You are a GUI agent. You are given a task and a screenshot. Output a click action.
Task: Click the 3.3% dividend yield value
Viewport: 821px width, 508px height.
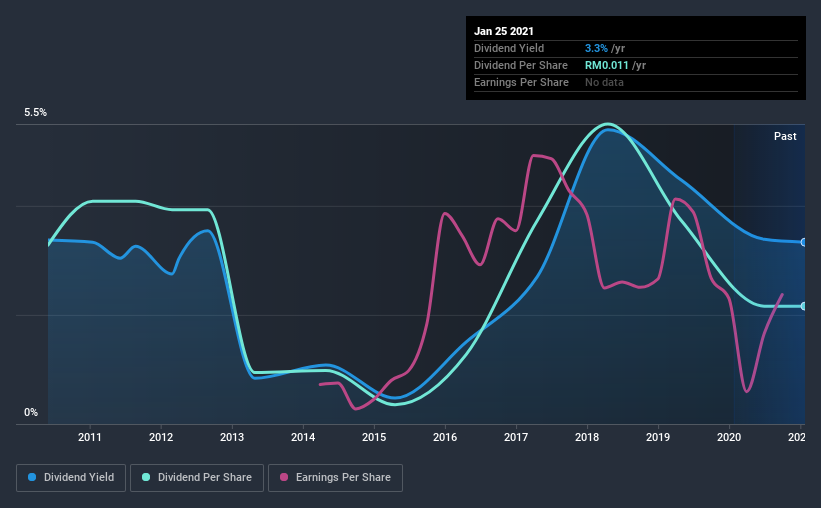(x=596, y=48)
